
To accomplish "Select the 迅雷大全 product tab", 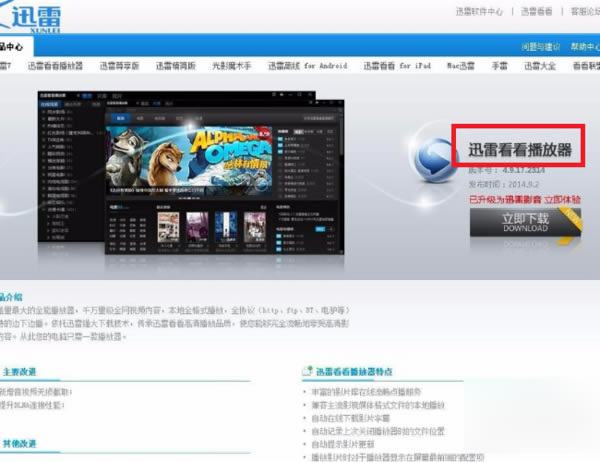I will pos(540,66).
